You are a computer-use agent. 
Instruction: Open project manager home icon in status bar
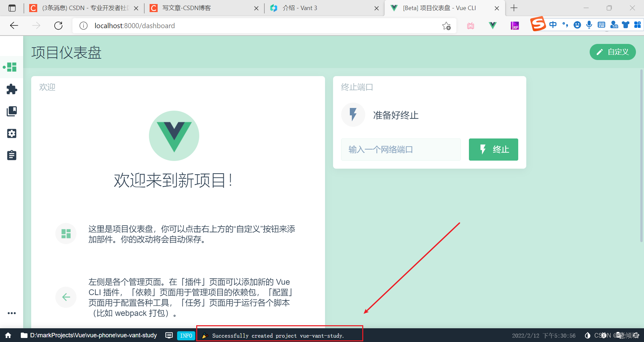tap(8, 335)
